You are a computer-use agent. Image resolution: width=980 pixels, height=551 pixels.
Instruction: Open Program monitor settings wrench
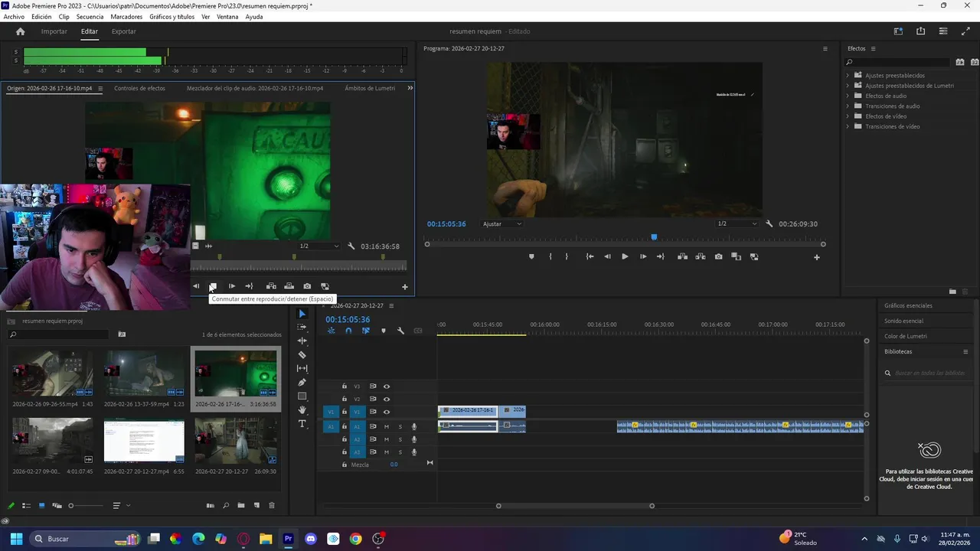769,223
